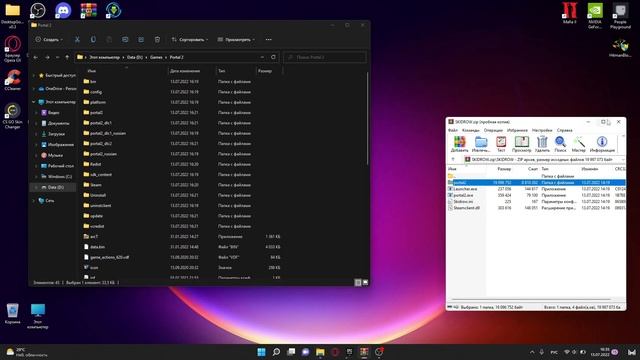Open File Explorer from the taskbar
The height and width of the screenshot is (360, 640).
click(x=320, y=352)
